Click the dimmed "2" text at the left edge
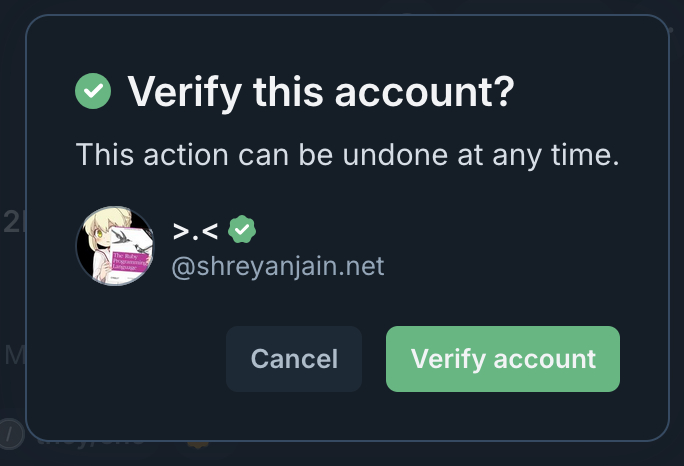 click(11, 222)
